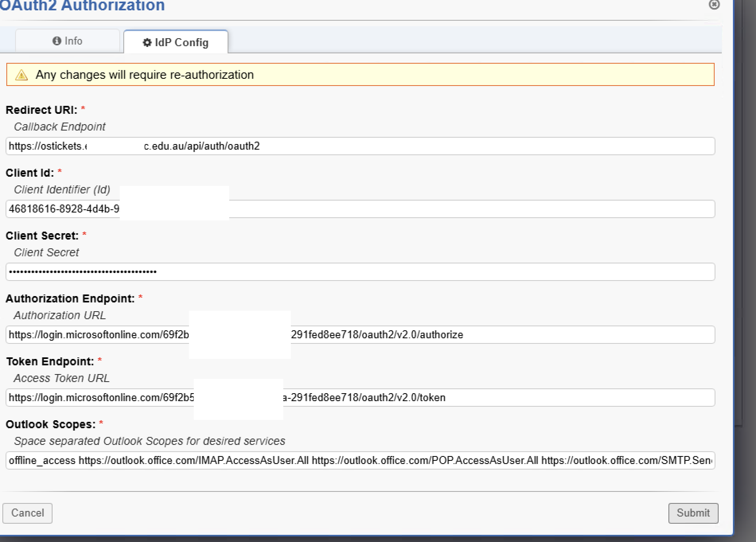Click 'Space separated Outlook Scopes' hint text
The height and width of the screenshot is (542, 756).
[x=150, y=441]
